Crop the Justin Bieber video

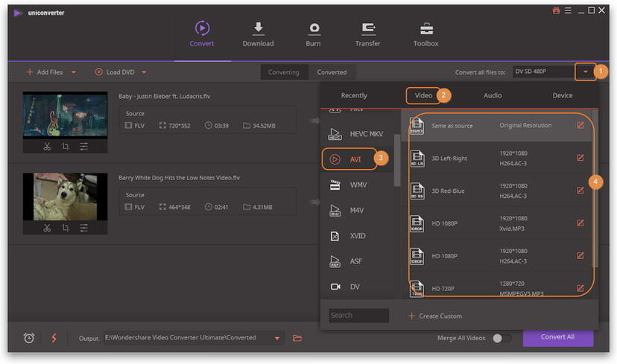point(66,147)
